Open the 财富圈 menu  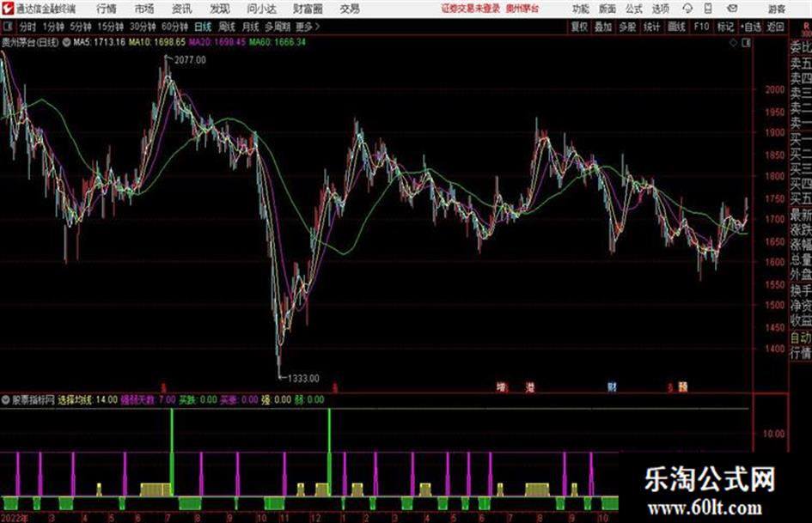coord(308,9)
